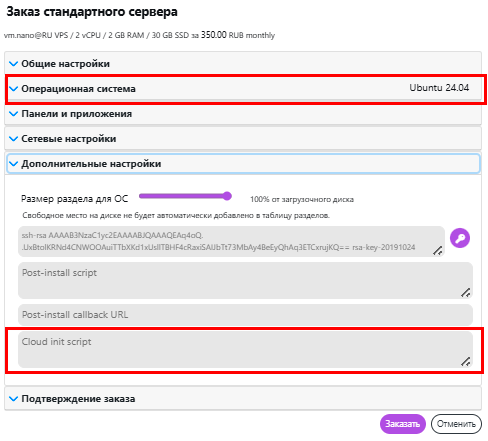Image resolution: width=488 pixels, height=441 pixels.
Task: Select the Ubuntu 24.04 operating system label
Action: [439, 88]
